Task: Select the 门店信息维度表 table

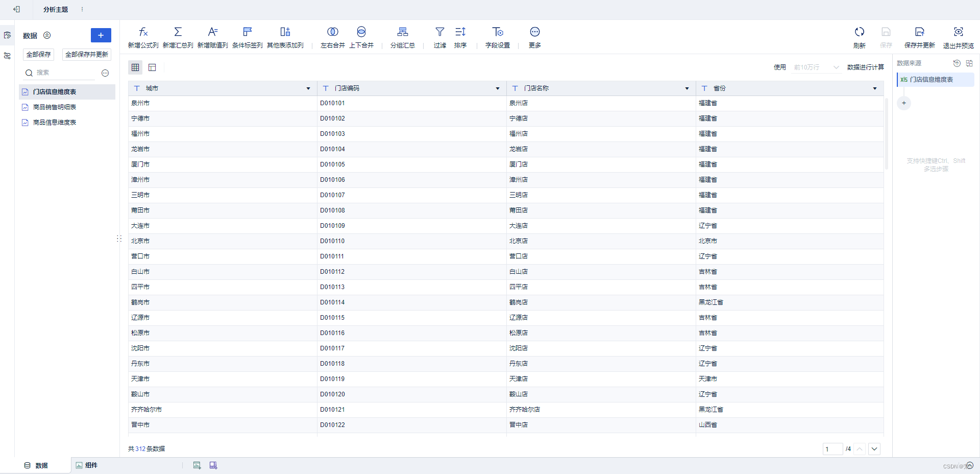Action: 67,92
